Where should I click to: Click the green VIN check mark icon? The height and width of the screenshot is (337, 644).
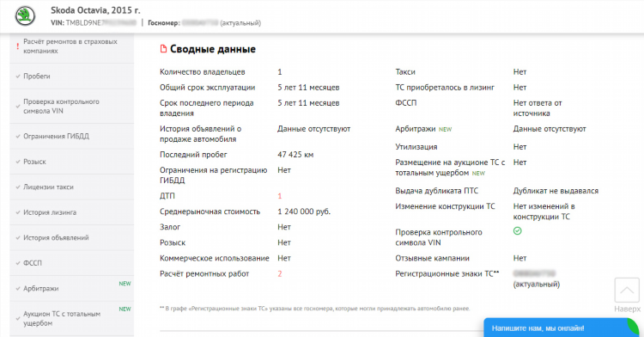coord(518,231)
